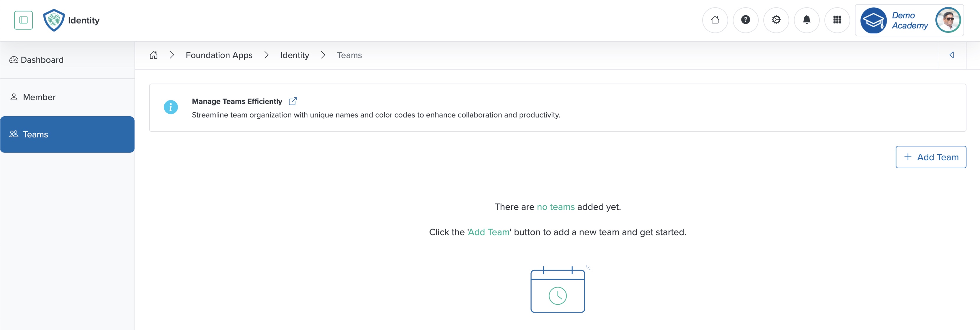Click the sidebar collapse icon top left
This screenshot has width=980, height=330.
[23, 20]
